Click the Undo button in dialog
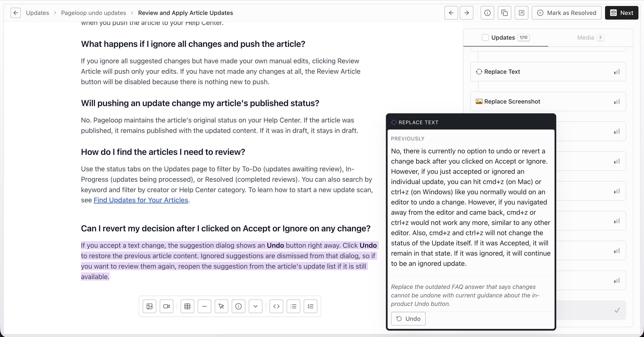 [408, 318]
